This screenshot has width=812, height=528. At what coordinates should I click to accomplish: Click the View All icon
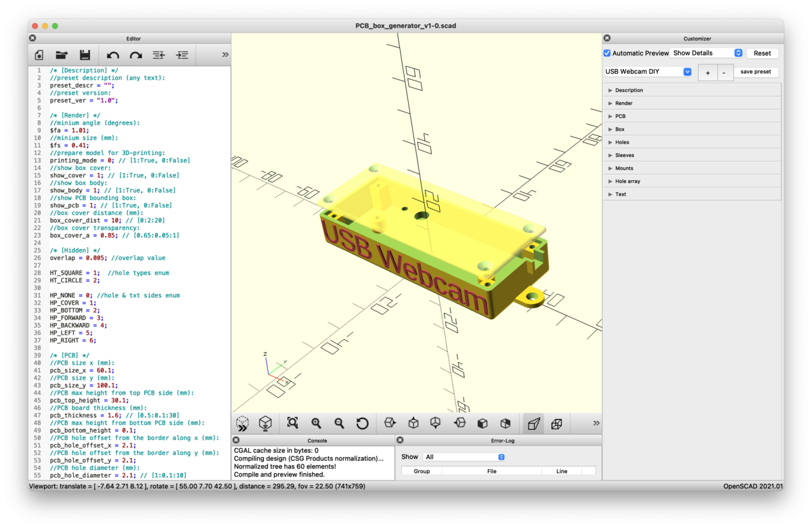point(292,423)
